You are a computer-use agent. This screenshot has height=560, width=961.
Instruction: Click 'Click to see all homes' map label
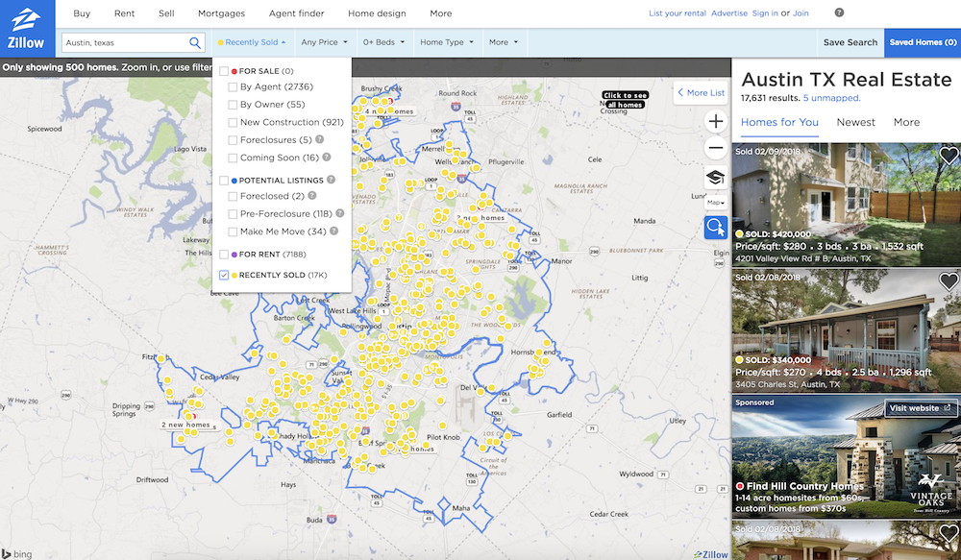625,100
